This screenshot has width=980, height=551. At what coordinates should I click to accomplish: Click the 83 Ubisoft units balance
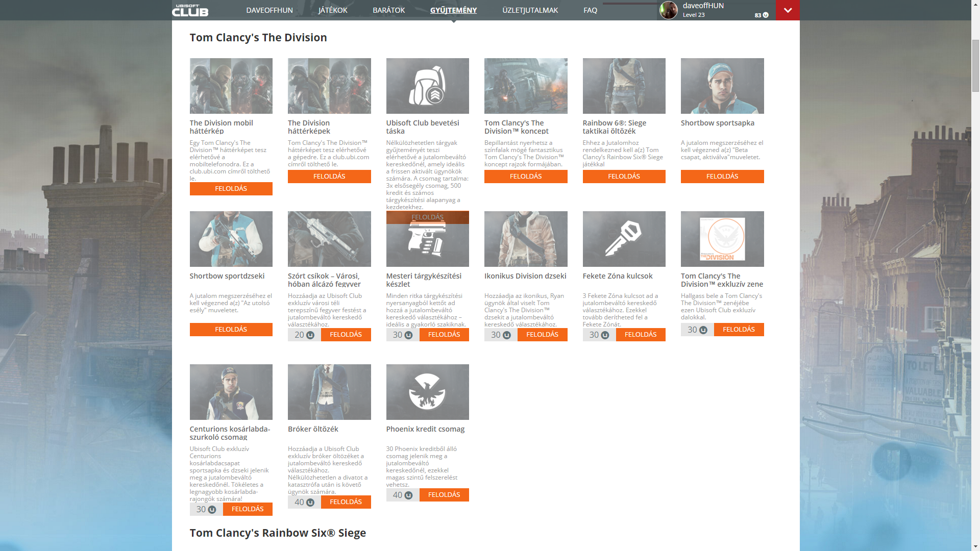coord(762,15)
